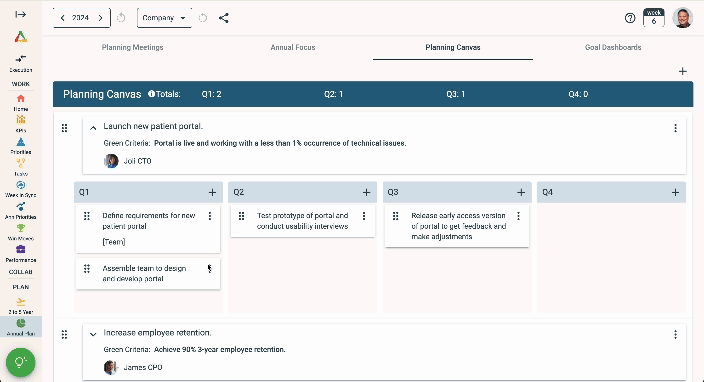Open 3 to 5 Year plan
This screenshot has height=382, width=704.
(21, 306)
